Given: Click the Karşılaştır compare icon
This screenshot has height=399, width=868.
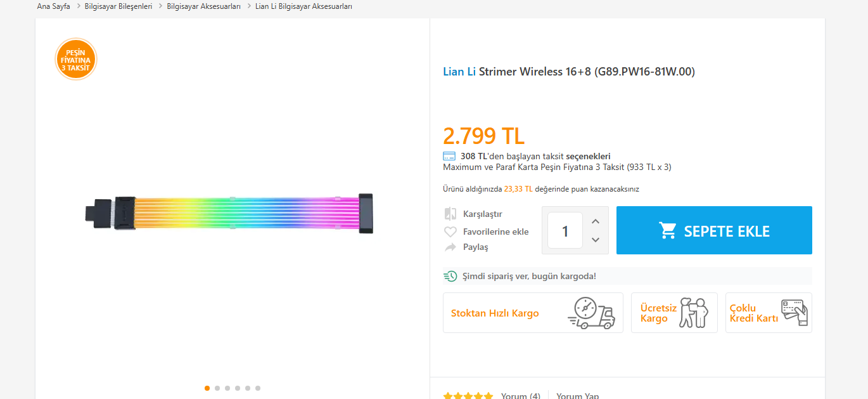Looking at the screenshot, I should click(x=450, y=214).
